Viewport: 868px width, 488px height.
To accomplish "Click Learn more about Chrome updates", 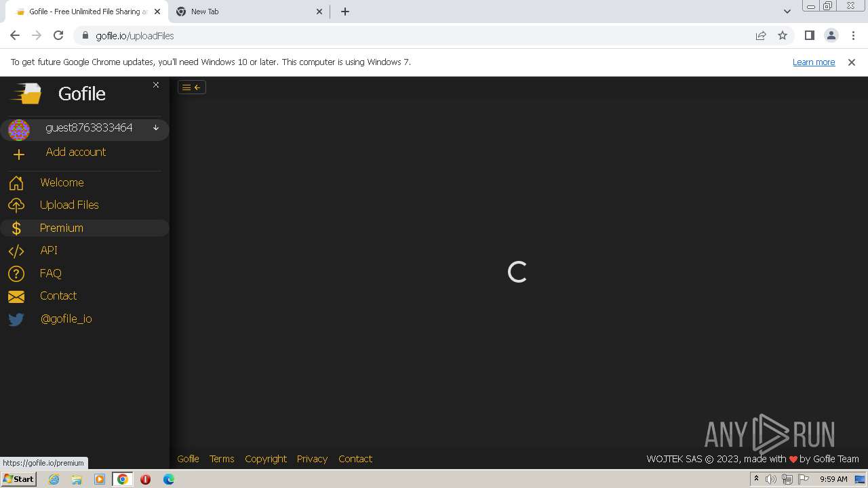I will click(x=814, y=62).
